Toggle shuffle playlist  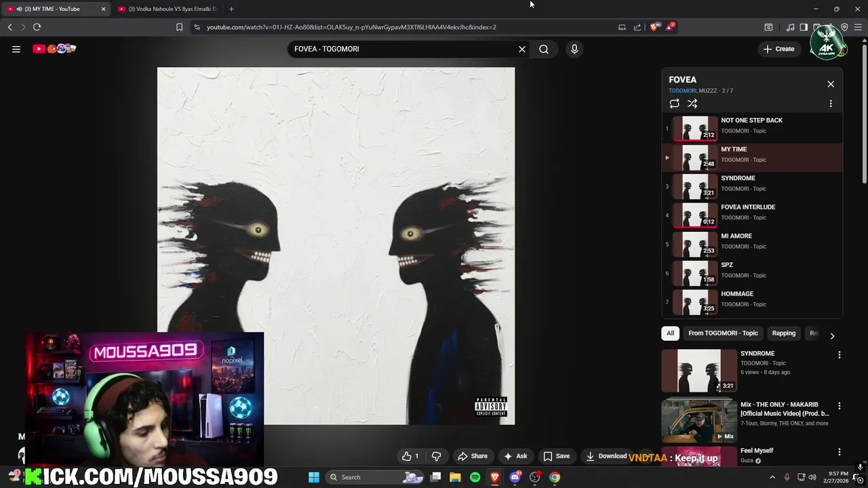pyautogui.click(x=692, y=104)
